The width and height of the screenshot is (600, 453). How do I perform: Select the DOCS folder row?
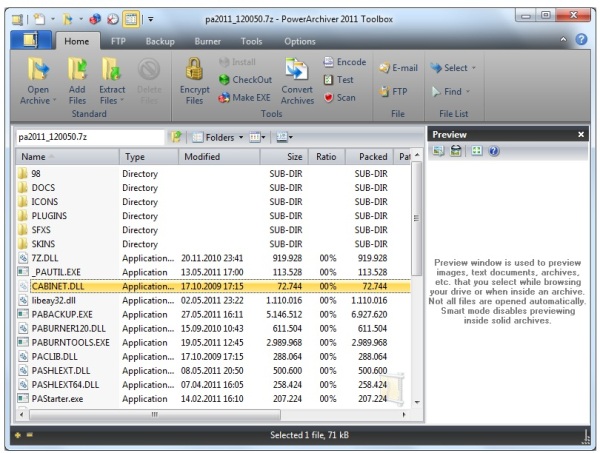[x=214, y=187]
